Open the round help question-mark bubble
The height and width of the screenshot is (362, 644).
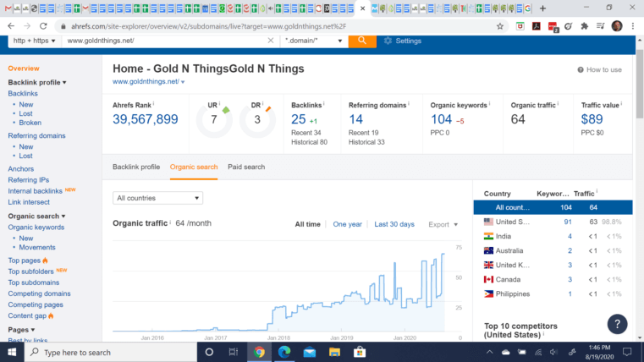point(617,324)
